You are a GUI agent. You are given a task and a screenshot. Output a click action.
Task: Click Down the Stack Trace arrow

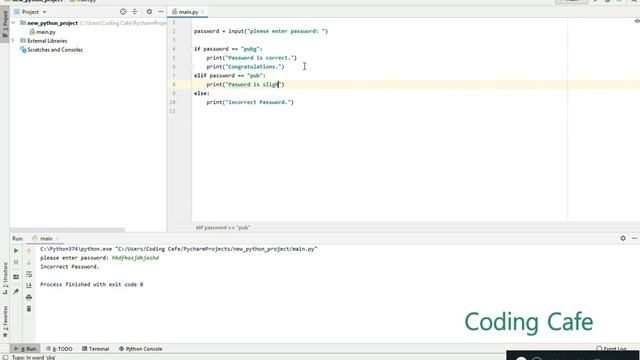pos(29,262)
